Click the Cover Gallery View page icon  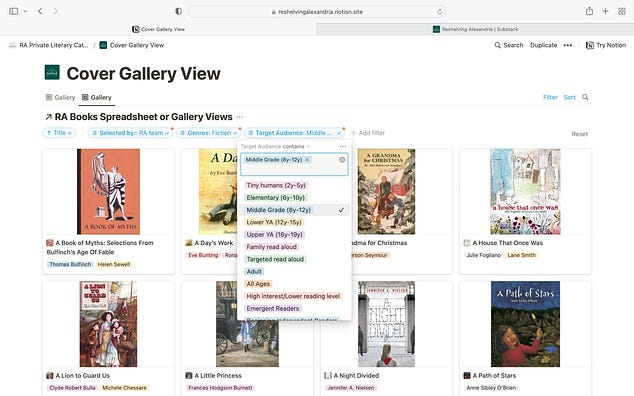[52, 72]
